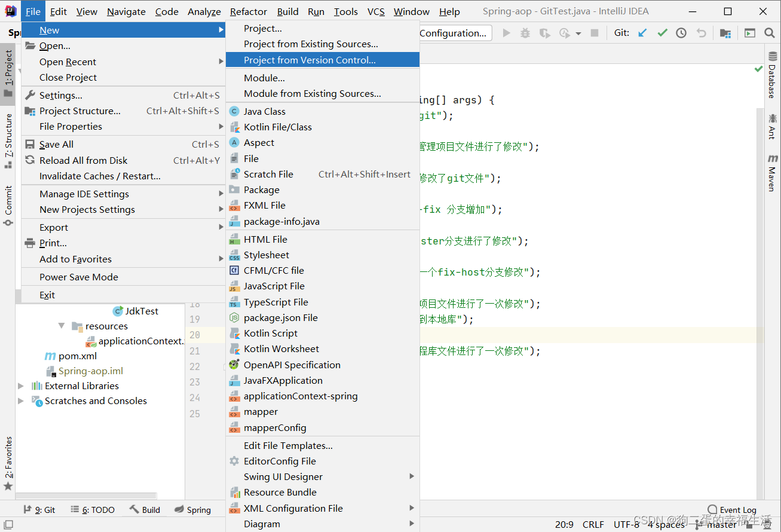Expand the External Libraries tree node
The width and height of the screenshot is (781, 532).
pos(21,386)
